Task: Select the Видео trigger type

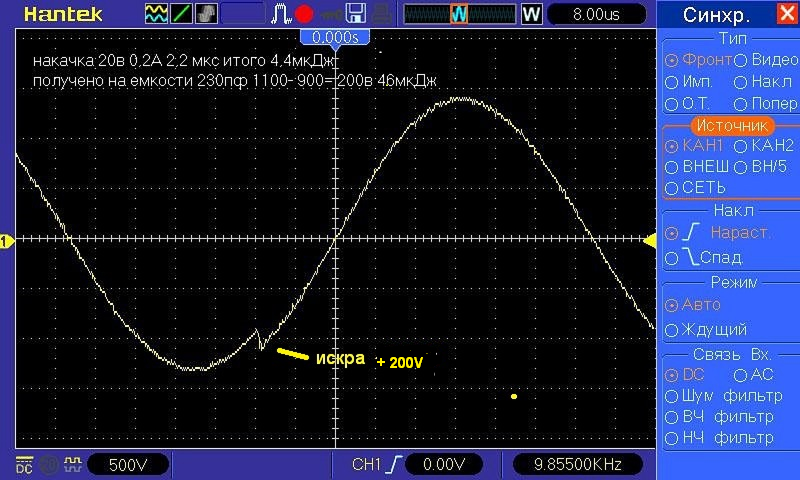Action: [766, 60]
